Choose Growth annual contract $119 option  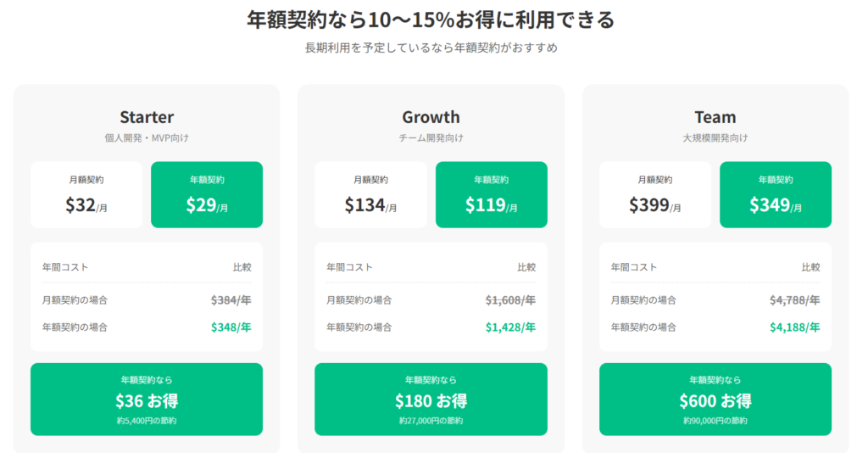(x=491, y=195)
